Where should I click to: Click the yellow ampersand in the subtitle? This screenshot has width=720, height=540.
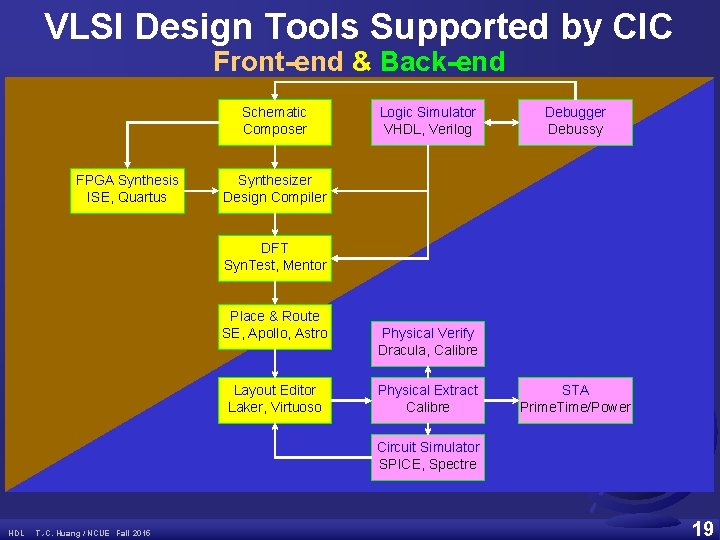click(x=362, y=61)
